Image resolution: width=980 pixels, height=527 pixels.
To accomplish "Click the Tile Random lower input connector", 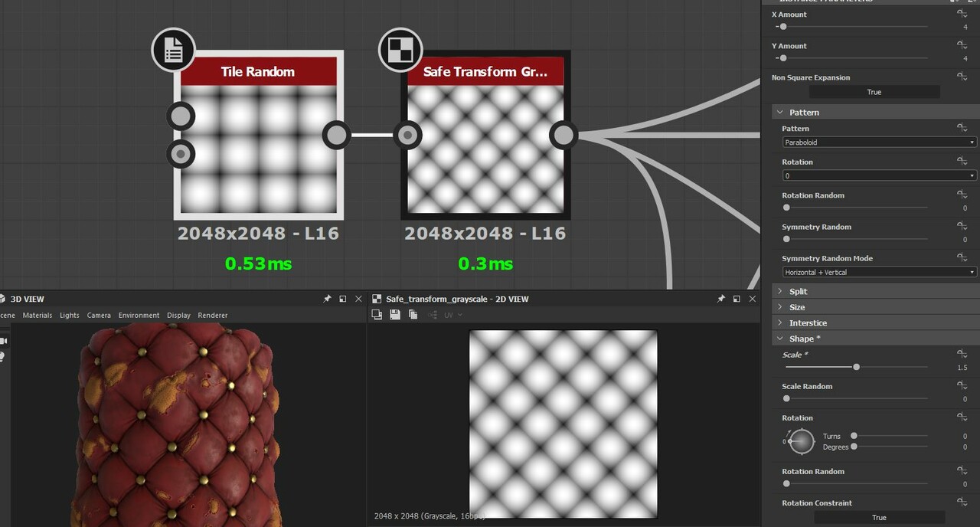I will click(x=181, y=154).
